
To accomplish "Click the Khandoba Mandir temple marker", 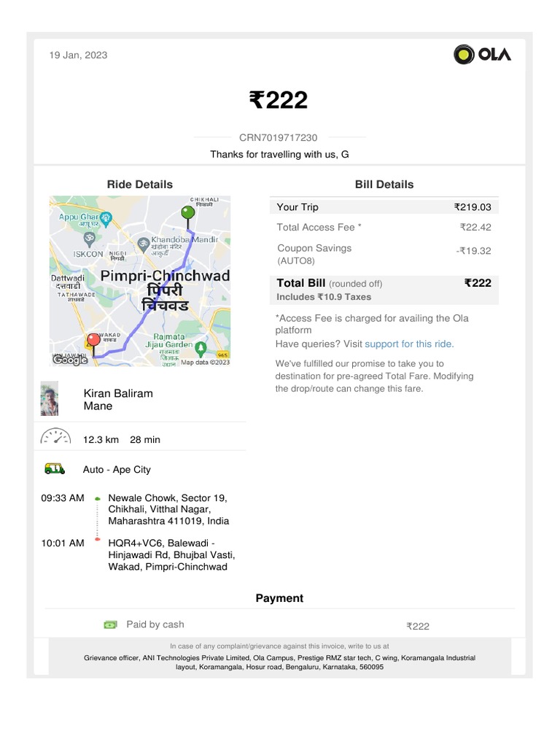I will (x=144, y=242).
